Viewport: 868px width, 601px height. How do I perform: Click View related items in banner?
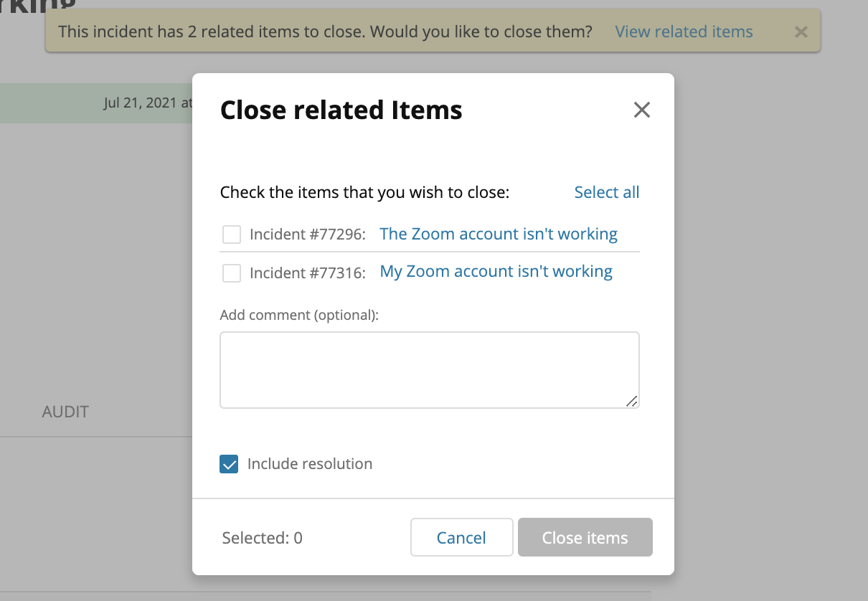(684, 32)
